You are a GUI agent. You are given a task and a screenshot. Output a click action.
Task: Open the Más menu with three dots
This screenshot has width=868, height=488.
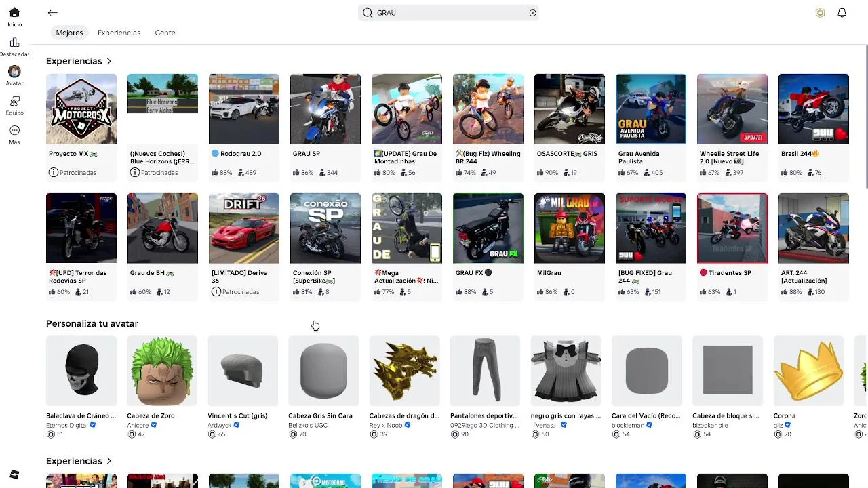point(14,135)
